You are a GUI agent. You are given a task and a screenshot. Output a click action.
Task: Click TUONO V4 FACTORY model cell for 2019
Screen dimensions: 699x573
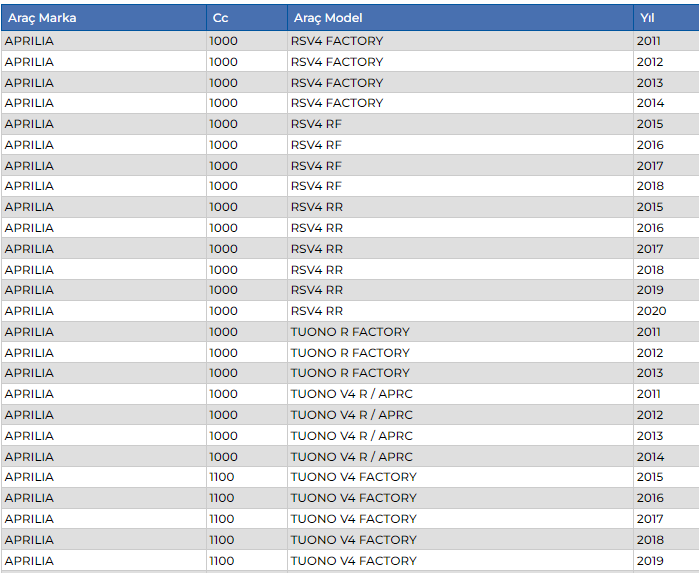pos(353,561)
